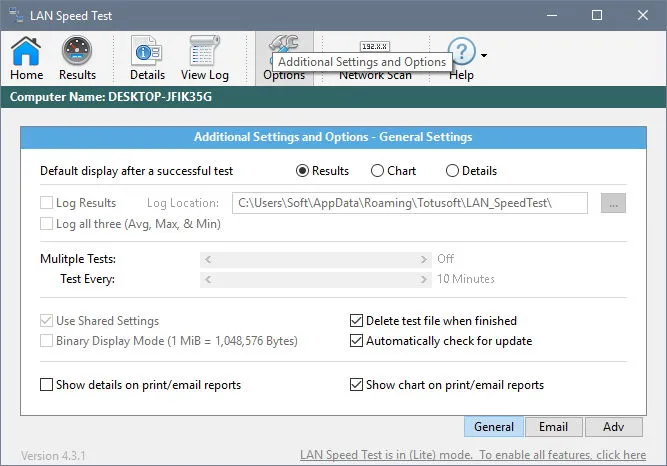Image resolution: width=667 pixels, height=466 pixels.
Task: Expand the Help dropdown arrow
Action: [484, 55]
